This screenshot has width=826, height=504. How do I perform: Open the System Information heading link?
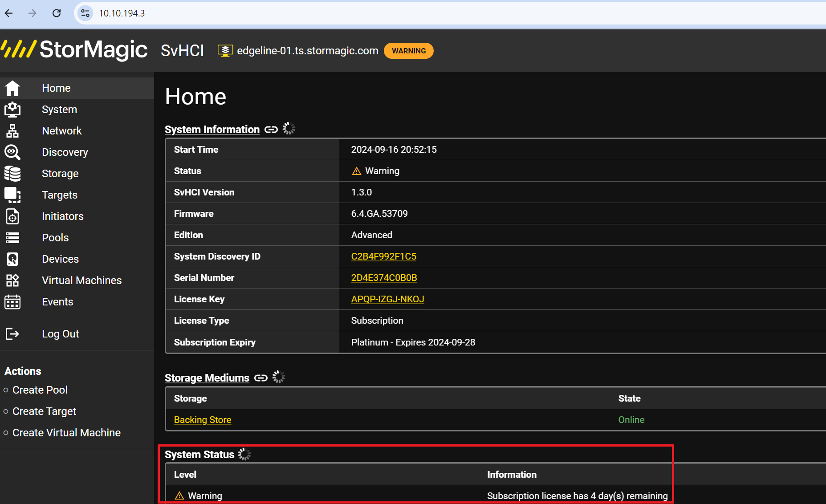point(212,130)
